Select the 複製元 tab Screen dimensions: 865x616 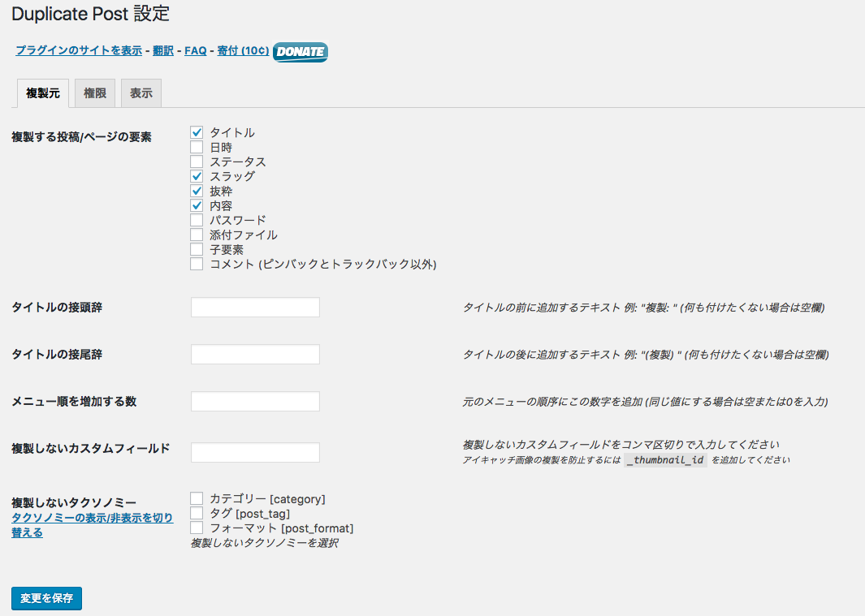click(42, 93)
